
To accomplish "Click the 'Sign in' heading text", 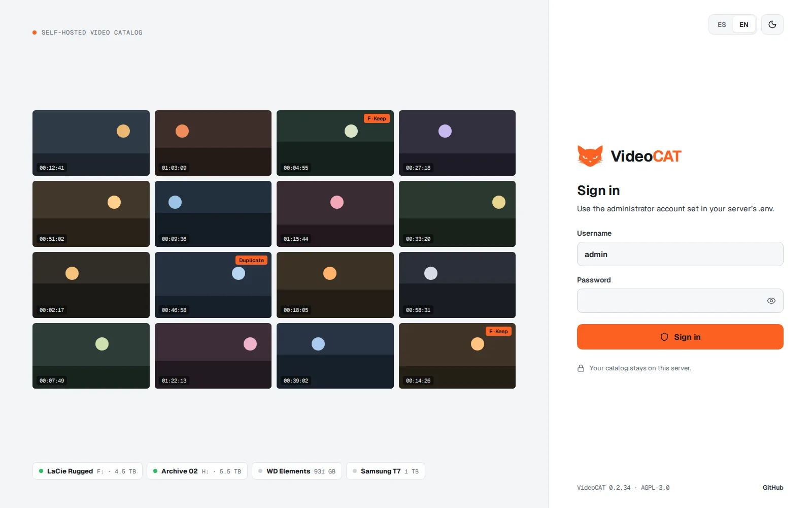I will pos(598,190).
